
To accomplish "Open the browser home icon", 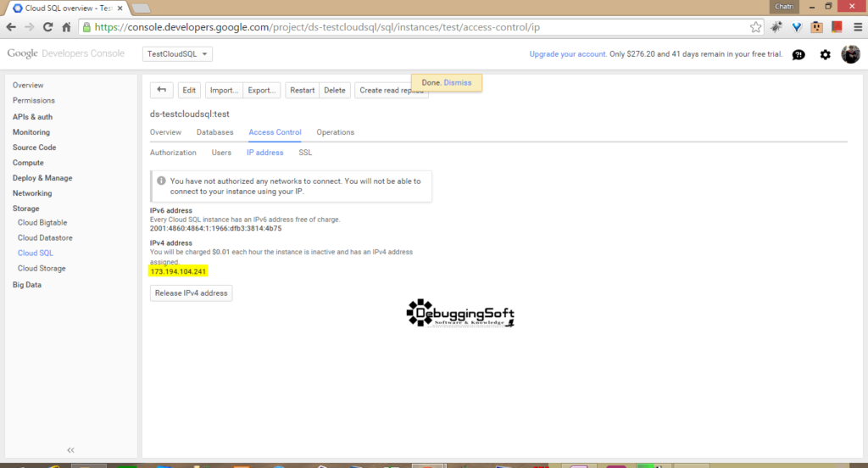I will (66, 27).
